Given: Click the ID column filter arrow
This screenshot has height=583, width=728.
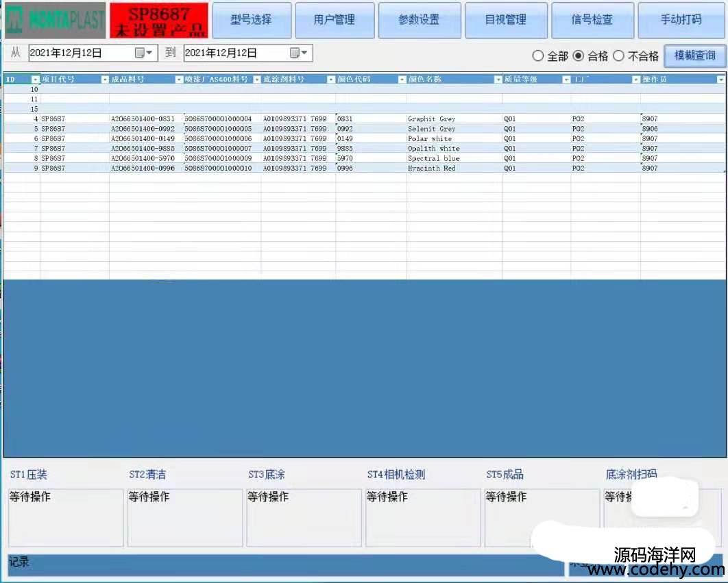Looking at the screenshot, I should point(36,79).
